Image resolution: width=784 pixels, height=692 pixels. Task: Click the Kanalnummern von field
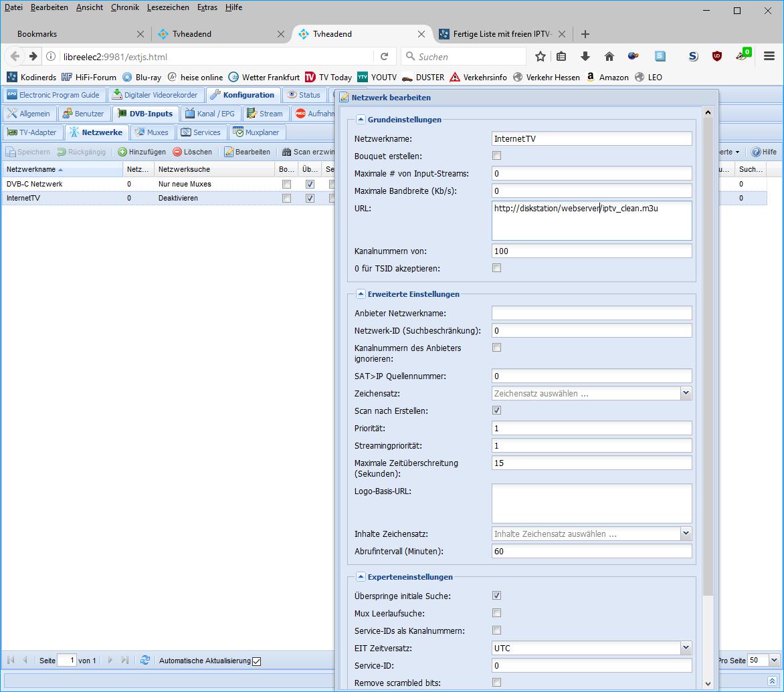click(592, 251)
